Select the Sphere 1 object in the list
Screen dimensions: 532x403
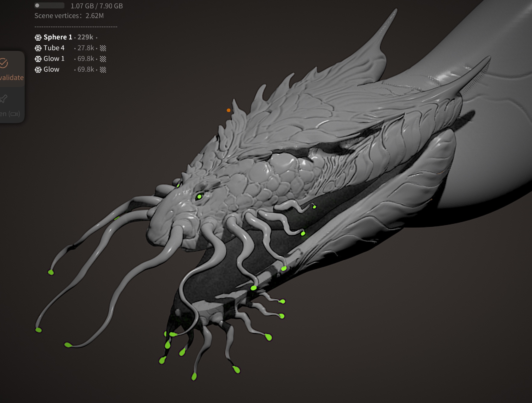(58, 37)
